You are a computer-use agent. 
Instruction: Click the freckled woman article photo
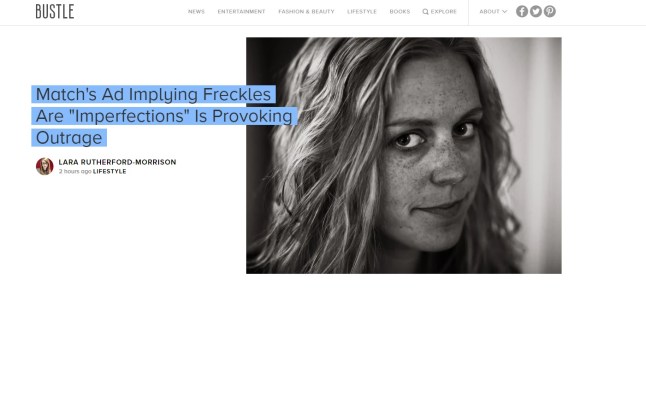(x=404, y=155)
